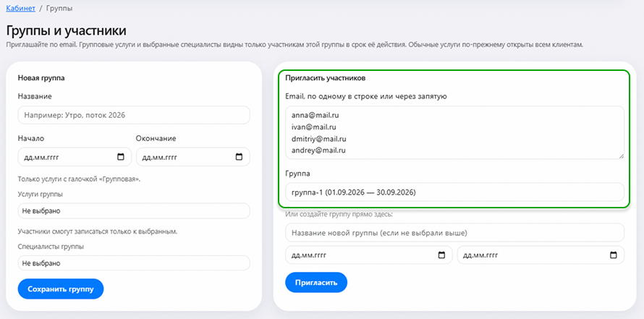
Task: Click the emails textarea with anna@mail.ru
Action: (454, 132)
